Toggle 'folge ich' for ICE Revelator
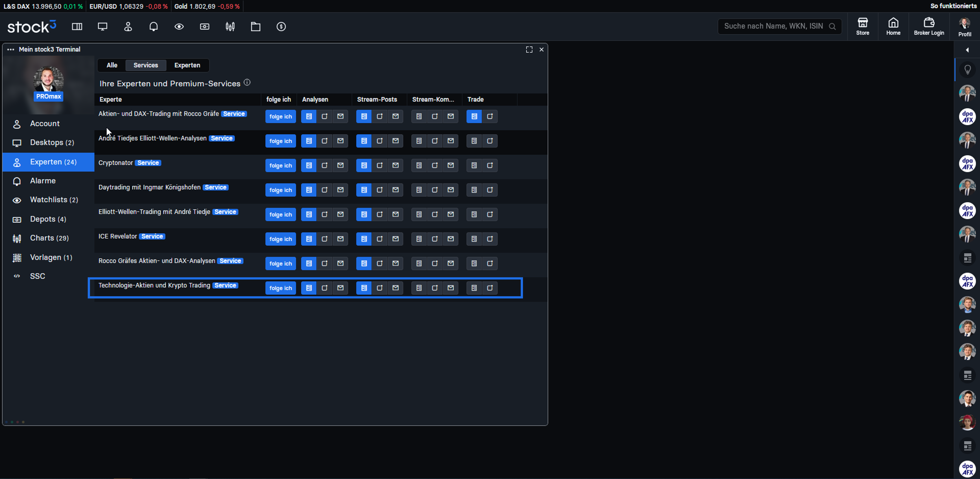 click(280, 239)
